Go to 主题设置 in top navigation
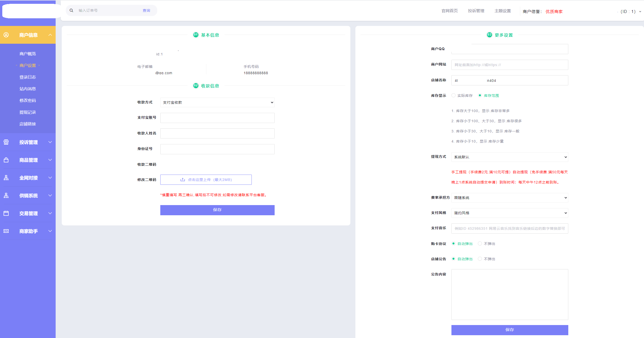Image resolution: width=644 pixels, height=338 pixels. pyautogui.click(x=502, y=11)
